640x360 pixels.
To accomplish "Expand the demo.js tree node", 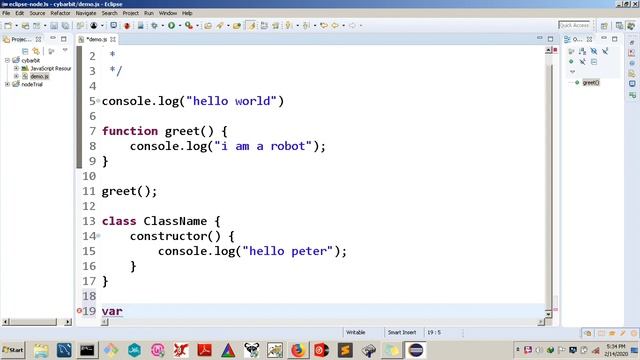I will pos(16,76).
